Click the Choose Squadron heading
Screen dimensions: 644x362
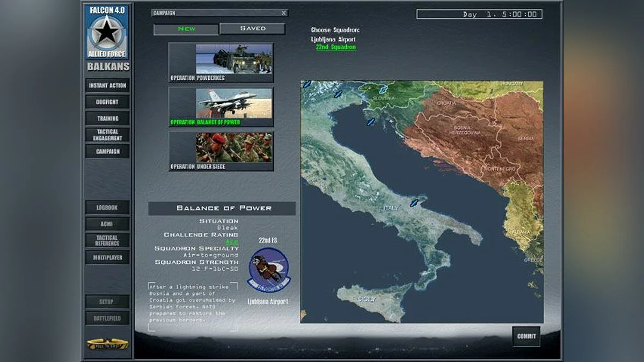click(x=335, y=30)
